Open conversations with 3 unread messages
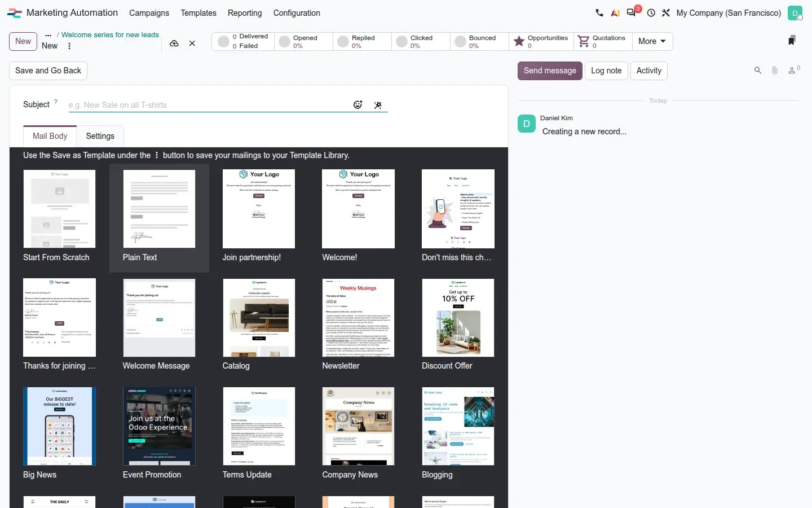 pyautogui.click(x=633, y=12)
